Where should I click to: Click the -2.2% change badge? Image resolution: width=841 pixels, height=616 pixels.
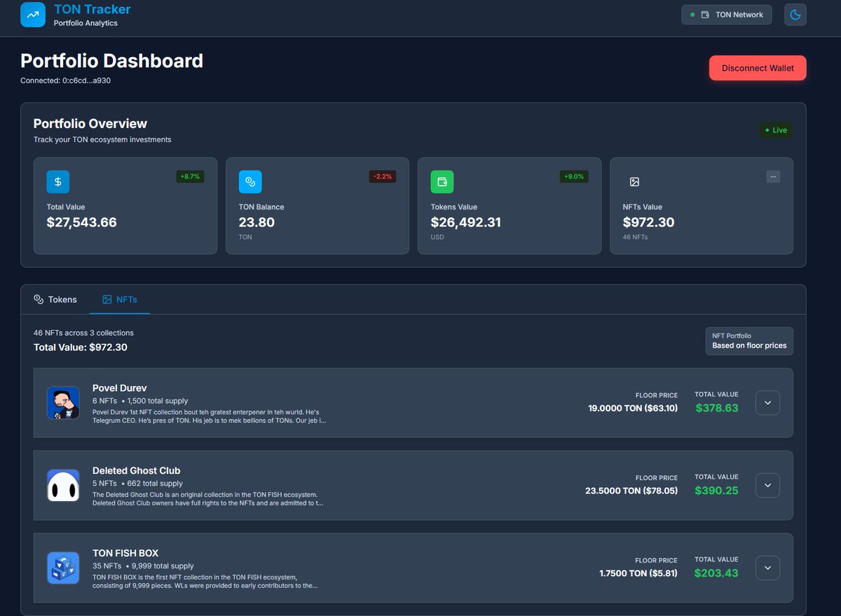coord(383,177)
